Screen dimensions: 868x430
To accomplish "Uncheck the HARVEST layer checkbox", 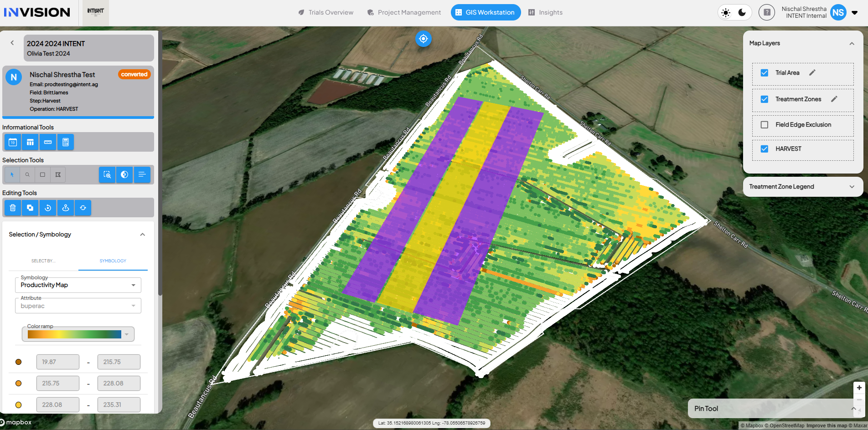I will pos(765,149).
